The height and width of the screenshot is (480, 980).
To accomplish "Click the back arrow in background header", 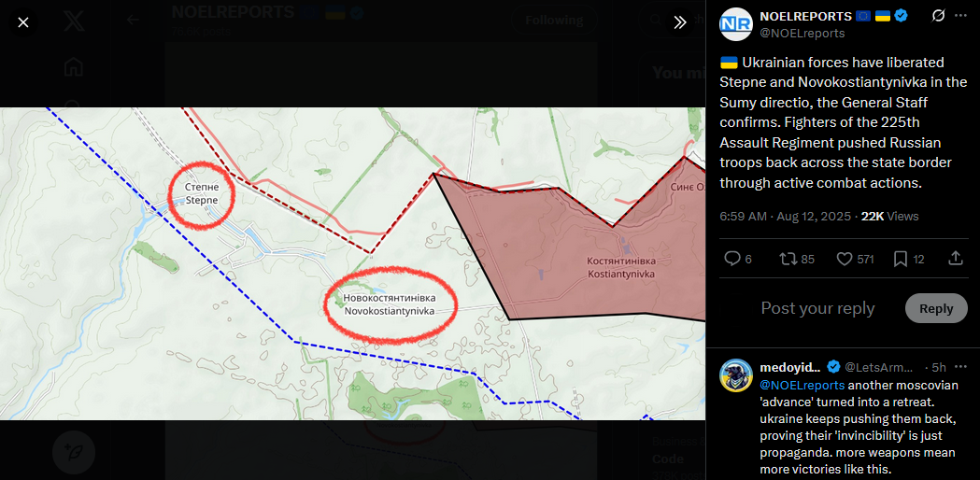I will tap(133, 20).
